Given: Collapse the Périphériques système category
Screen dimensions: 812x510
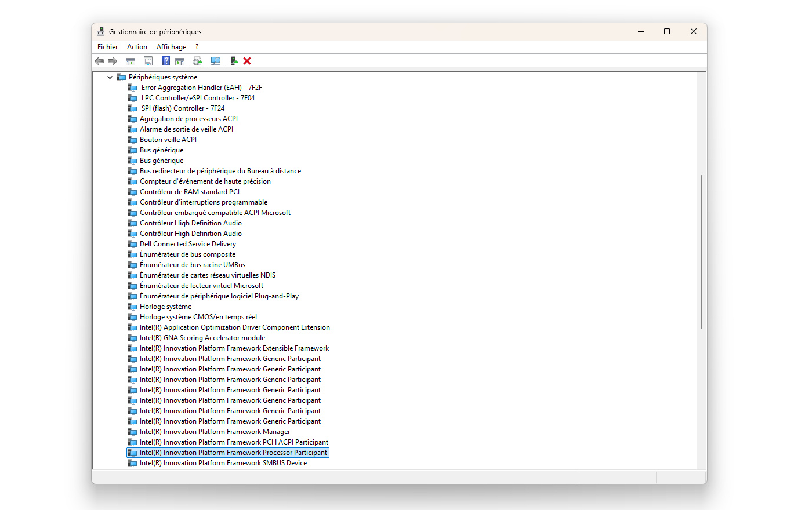Looking at the screenshot, I should (x=110, y=77).
